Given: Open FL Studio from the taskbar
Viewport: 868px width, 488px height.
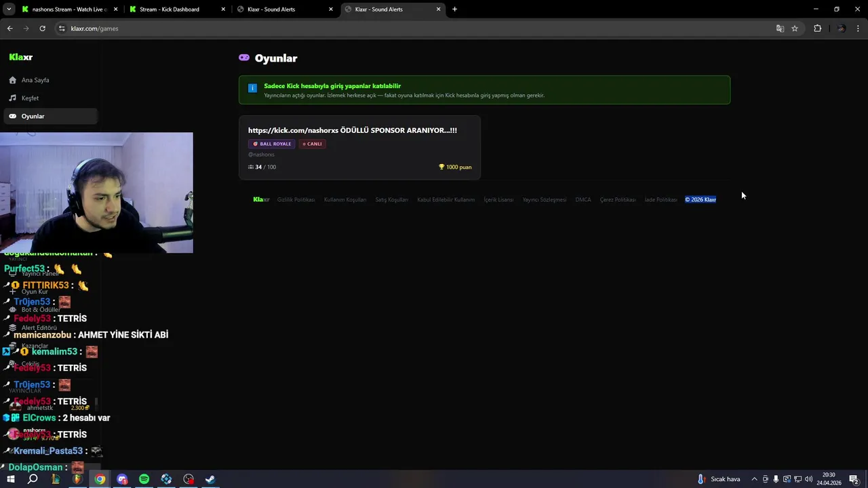Looking at the screenshot, I should [x=77, y=479].
